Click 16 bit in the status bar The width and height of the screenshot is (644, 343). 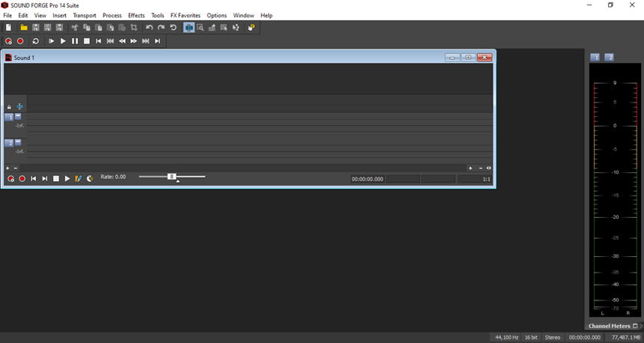click(531, 338)
